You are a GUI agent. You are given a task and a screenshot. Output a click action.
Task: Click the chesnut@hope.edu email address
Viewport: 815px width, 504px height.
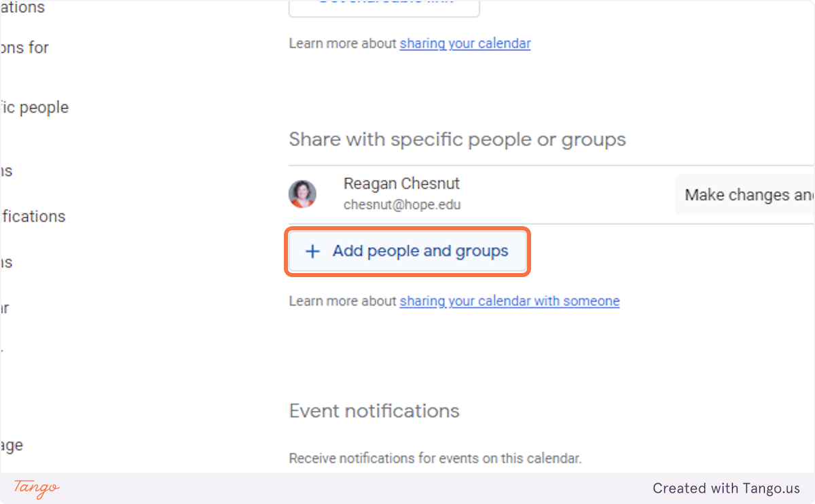[x=402, y=204]
